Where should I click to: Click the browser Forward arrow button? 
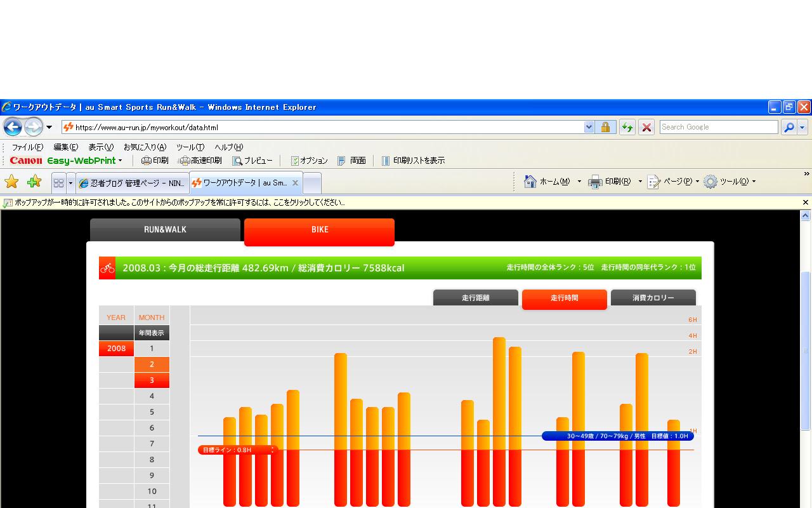[34, 127]
